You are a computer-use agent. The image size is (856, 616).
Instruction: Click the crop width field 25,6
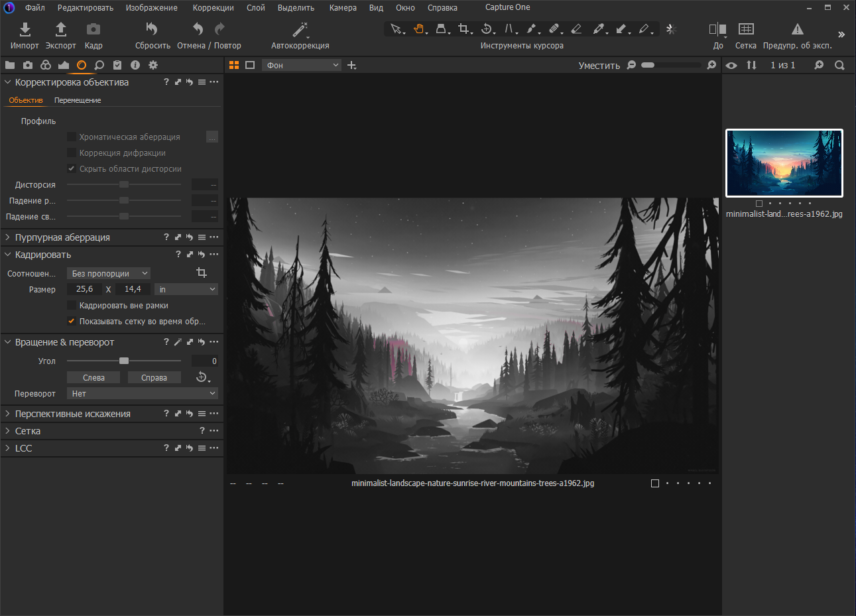(x=84, y=289)
